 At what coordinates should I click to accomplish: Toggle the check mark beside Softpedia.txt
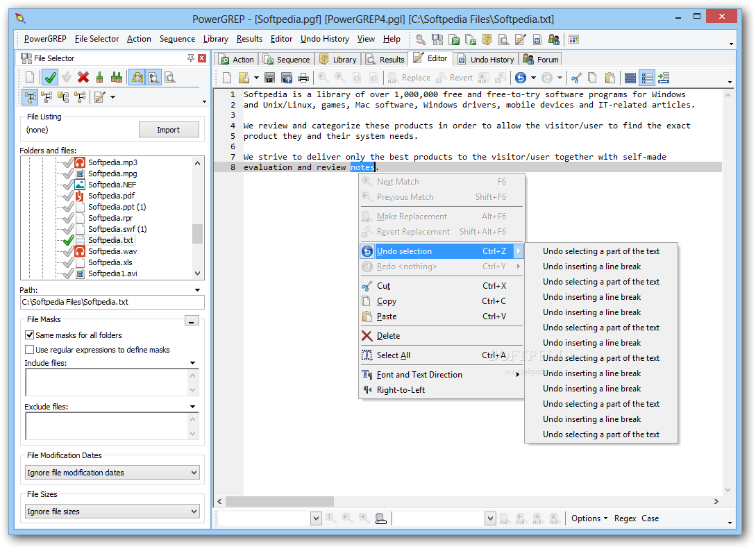(x=68, y=240)
